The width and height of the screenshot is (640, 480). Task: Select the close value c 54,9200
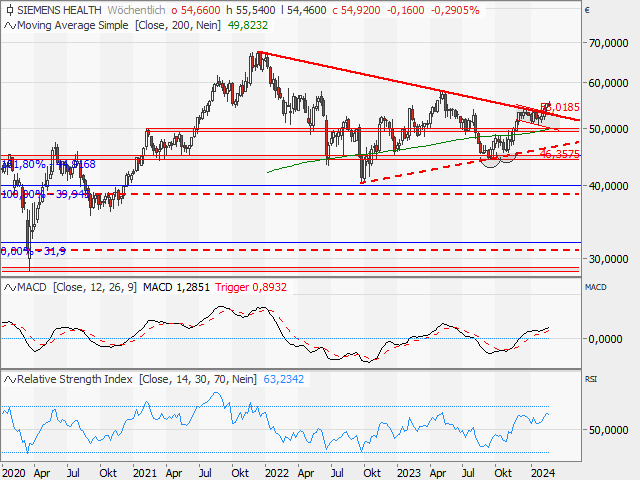click(356, 10)
